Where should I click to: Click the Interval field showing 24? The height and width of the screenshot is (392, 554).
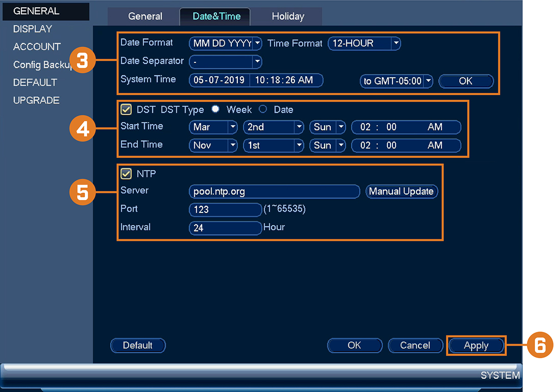click(226, 228)
